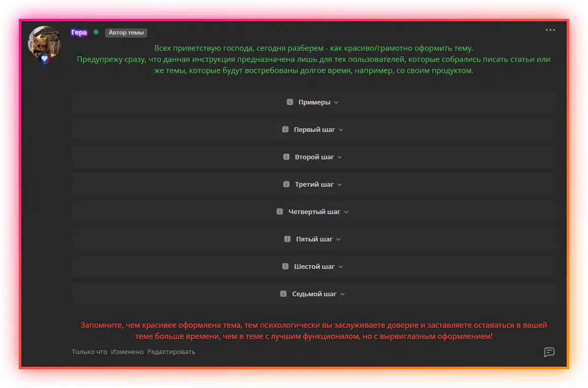Click the Редактировать link to edit post

pos(171,351)
